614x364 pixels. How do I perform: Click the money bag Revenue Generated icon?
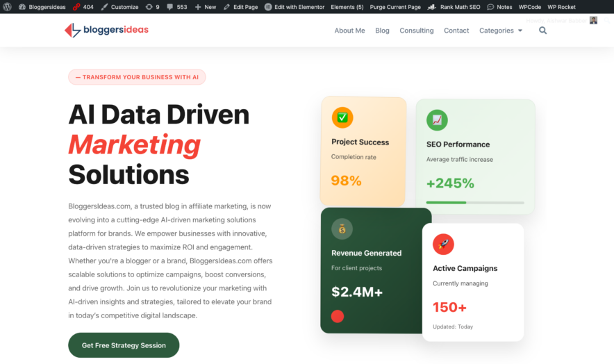click(x=342, y=229)
